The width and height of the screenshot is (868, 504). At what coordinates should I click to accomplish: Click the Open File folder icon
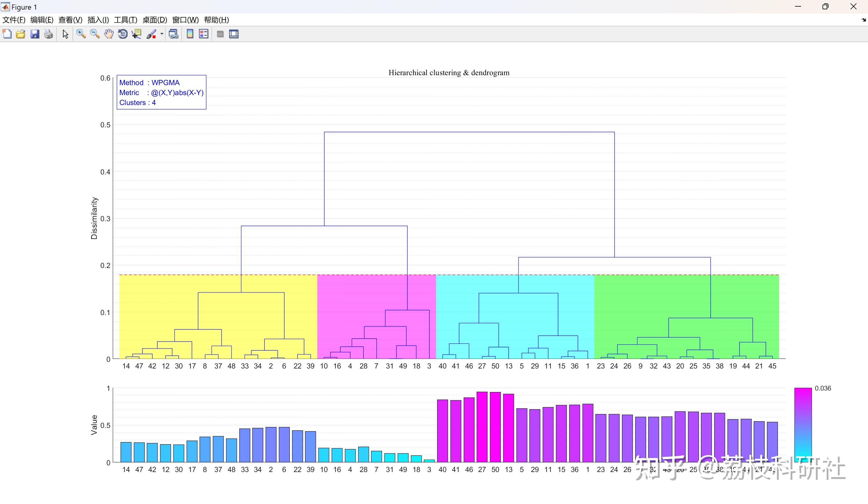point(21,34)
